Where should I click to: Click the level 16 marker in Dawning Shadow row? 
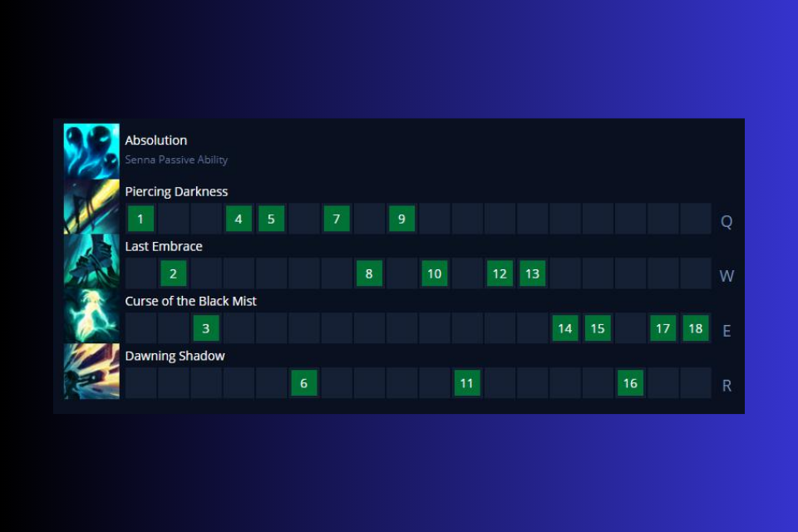coord(630,382)
